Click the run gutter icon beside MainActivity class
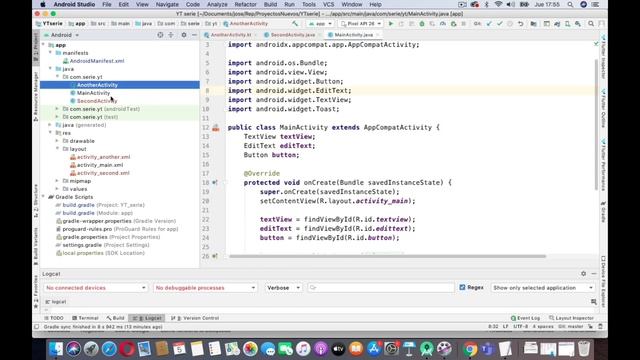The width and height of the screenshot is (640, 360). pyautogui.click(x=216, y=128)
